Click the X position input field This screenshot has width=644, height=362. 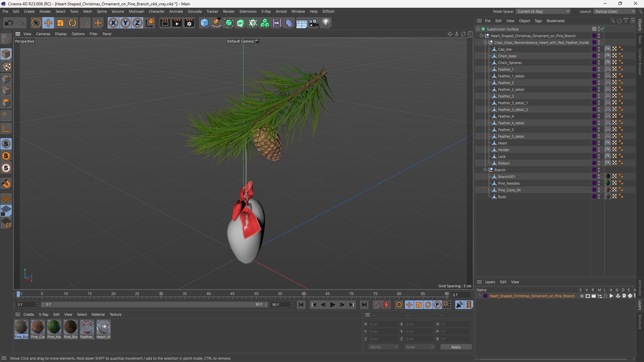[384, 324]
